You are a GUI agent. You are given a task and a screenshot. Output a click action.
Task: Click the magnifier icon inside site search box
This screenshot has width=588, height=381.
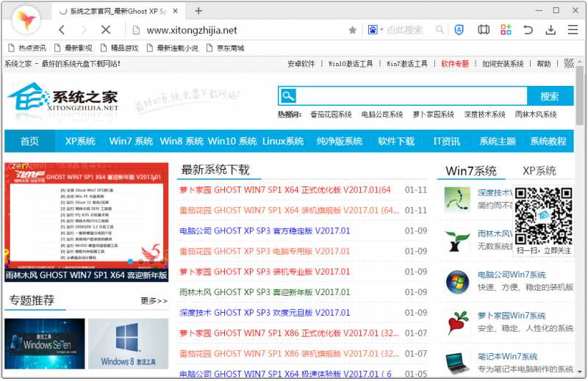[288, 96]
